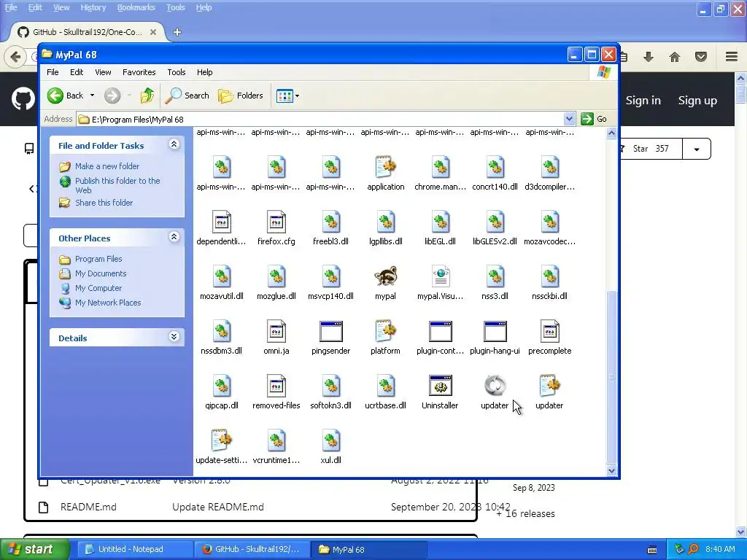Select the xul.dll file icon
Image resolution: width=747 pixels, height=560 pixels.
[x=330, y=440]
